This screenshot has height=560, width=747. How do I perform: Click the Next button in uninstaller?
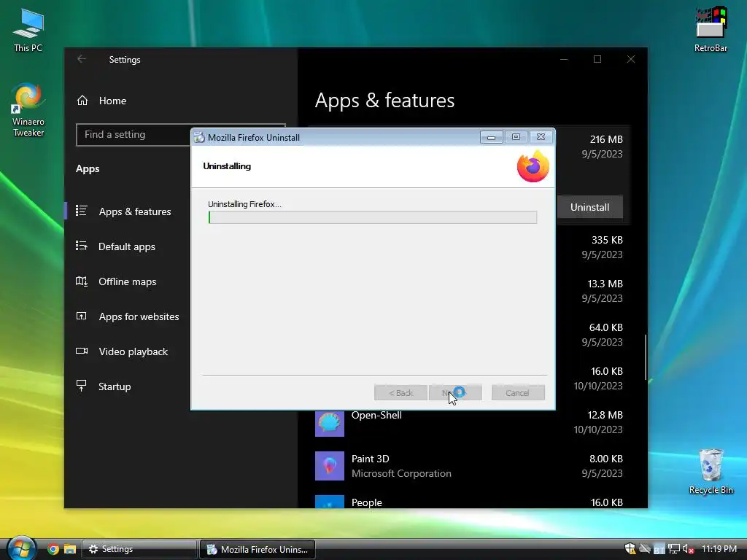click(455, 393)
